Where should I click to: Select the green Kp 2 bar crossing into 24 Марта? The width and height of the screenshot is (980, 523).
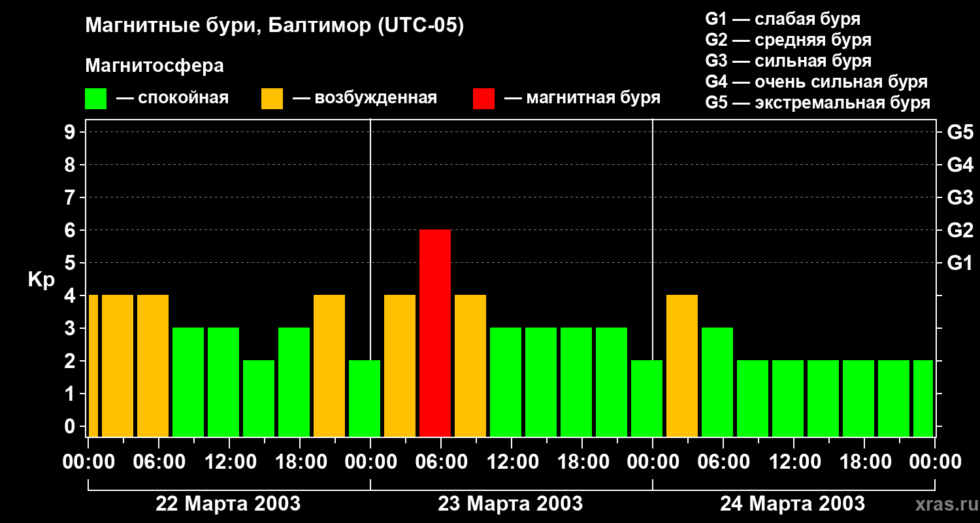(x=647, y=398)
